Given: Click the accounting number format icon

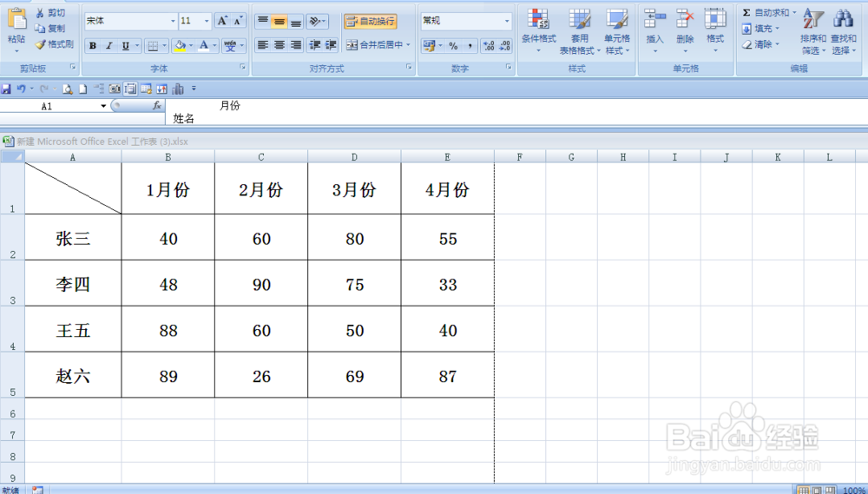Looking at the screenshot, I should pyautogui.click(x=429, y=45).
